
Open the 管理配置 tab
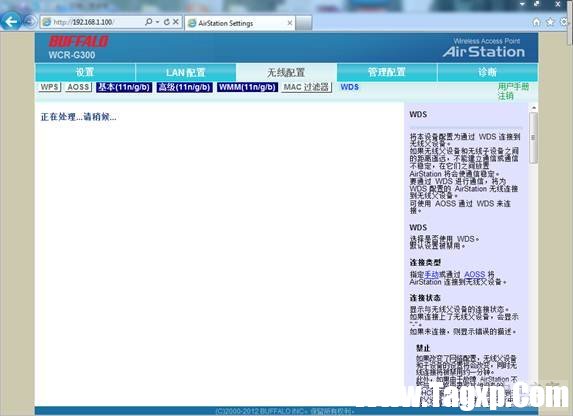click(x=387, y=72)
